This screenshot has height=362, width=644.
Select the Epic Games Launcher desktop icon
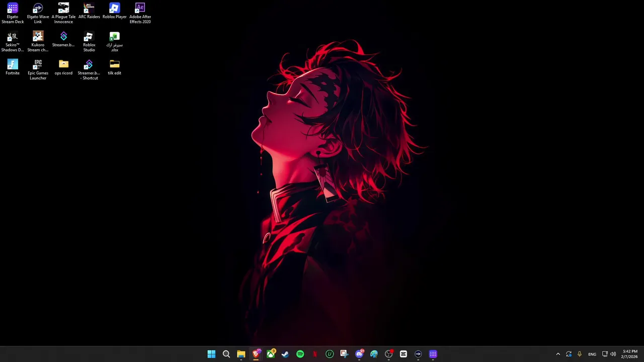coord(38,70)
